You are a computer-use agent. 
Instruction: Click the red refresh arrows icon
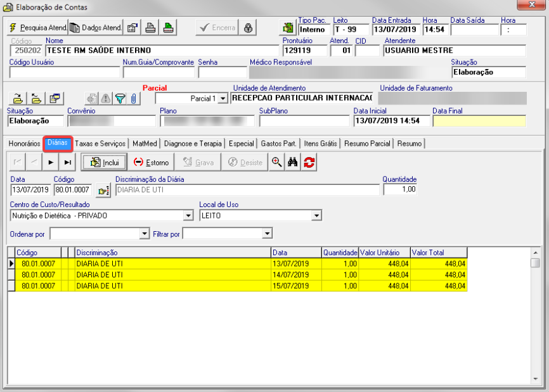pyautogui.click(x=309, y=162)
